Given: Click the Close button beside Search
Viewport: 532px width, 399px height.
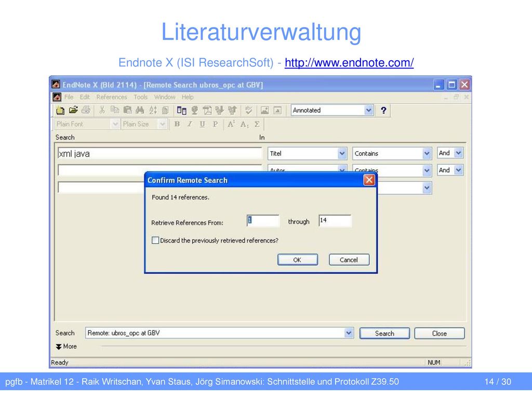Looking at the screenshot, I should (x=440, y=334).
